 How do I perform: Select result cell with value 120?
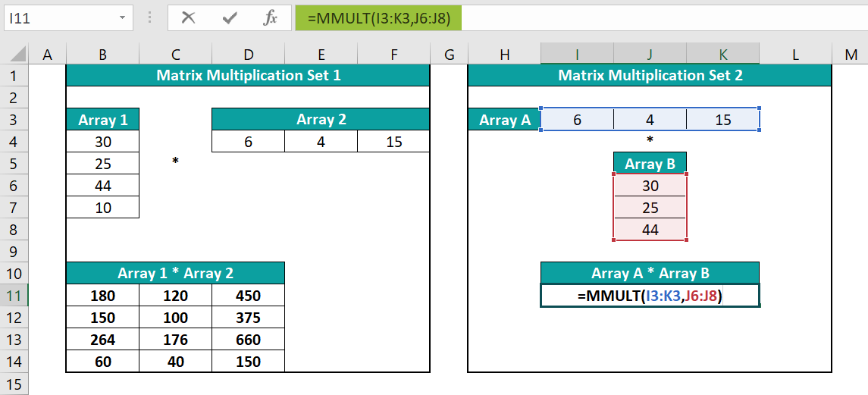pos(175,295)
